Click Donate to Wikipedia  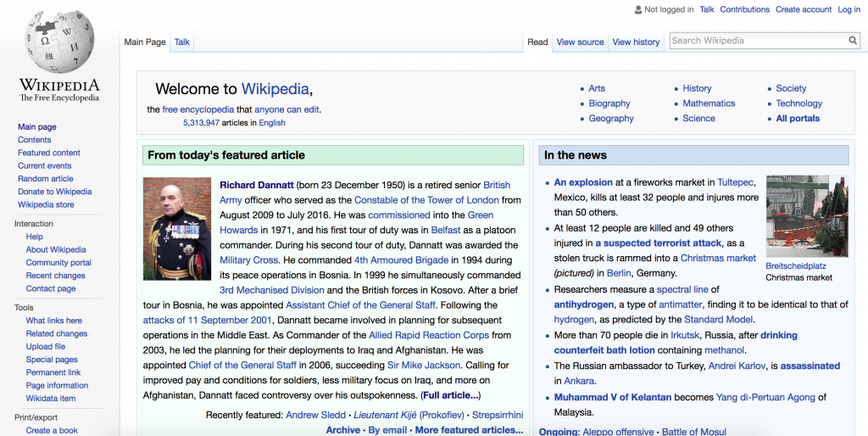[x=55, y=192]
